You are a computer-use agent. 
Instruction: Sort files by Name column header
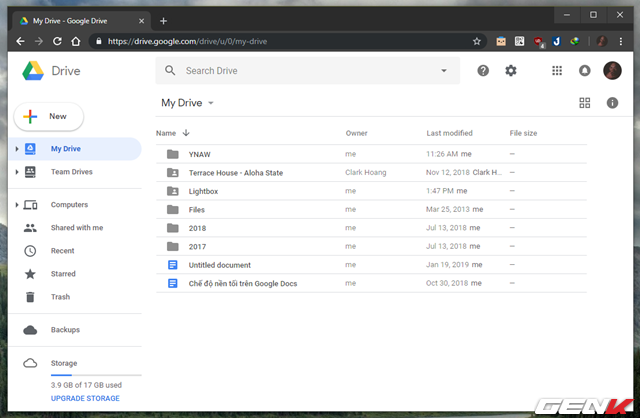[166, 133]
